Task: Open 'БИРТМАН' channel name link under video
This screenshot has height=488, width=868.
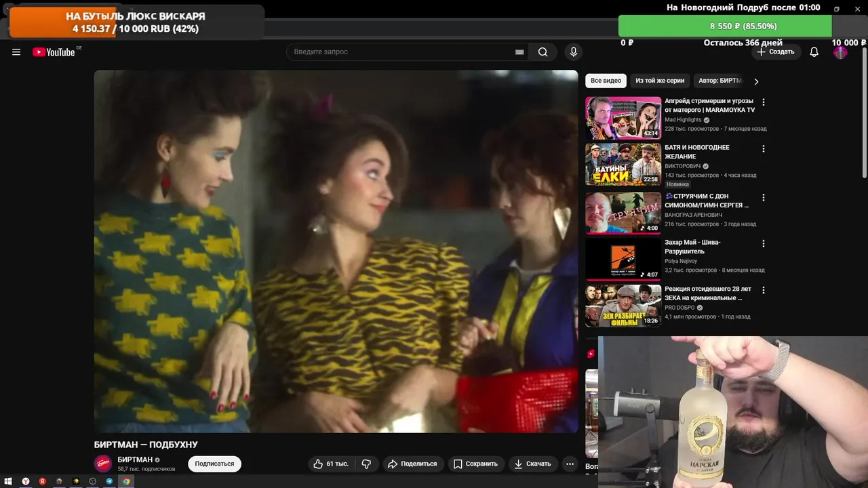Action: coord(135,460)
